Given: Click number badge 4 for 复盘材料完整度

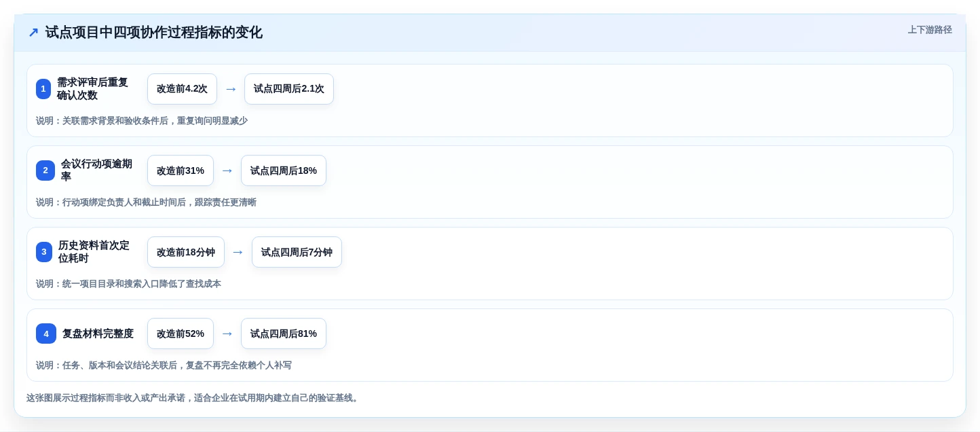Looking at the screenshot, I should [46, 334].
